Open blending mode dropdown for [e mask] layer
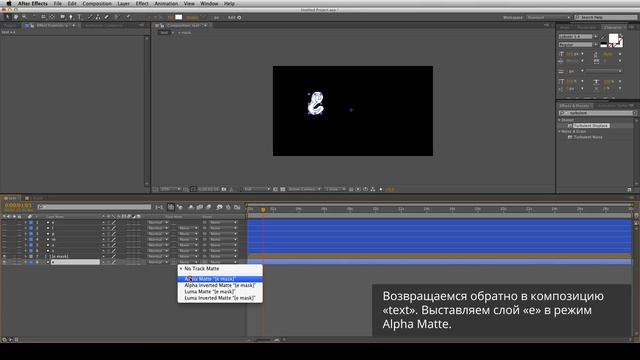This screenshot has width=640, height=360. click(158, 256)
